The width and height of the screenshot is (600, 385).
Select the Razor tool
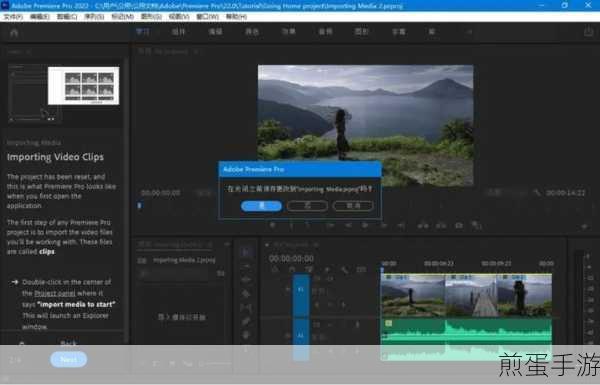[246, 294]
